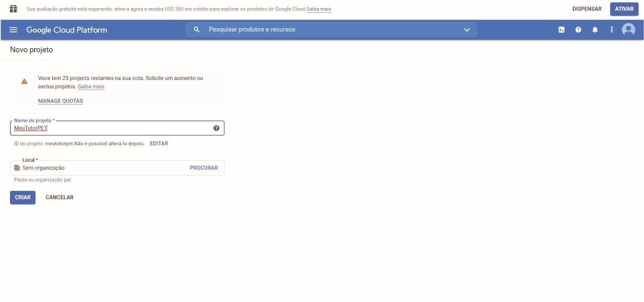Open the three-dot settings menu
The width and height of the screenshot is (644, 302).
[611, 30]
